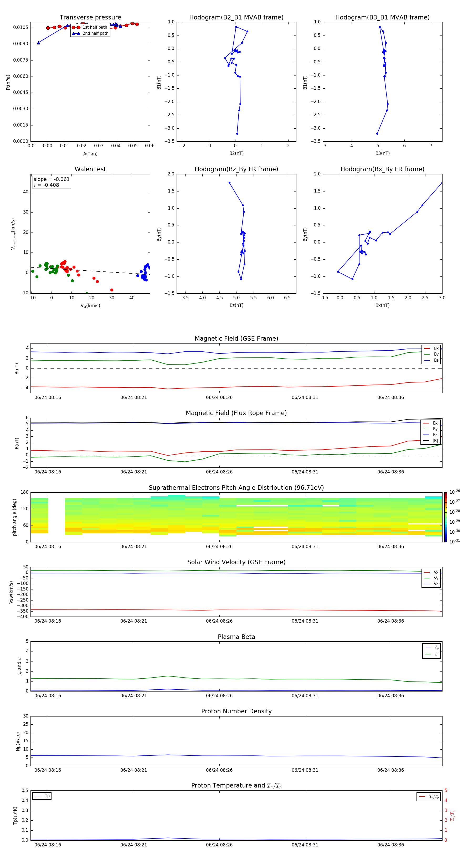
Task: Select β in the Plasma Beta legend
Action: [431, 654]
